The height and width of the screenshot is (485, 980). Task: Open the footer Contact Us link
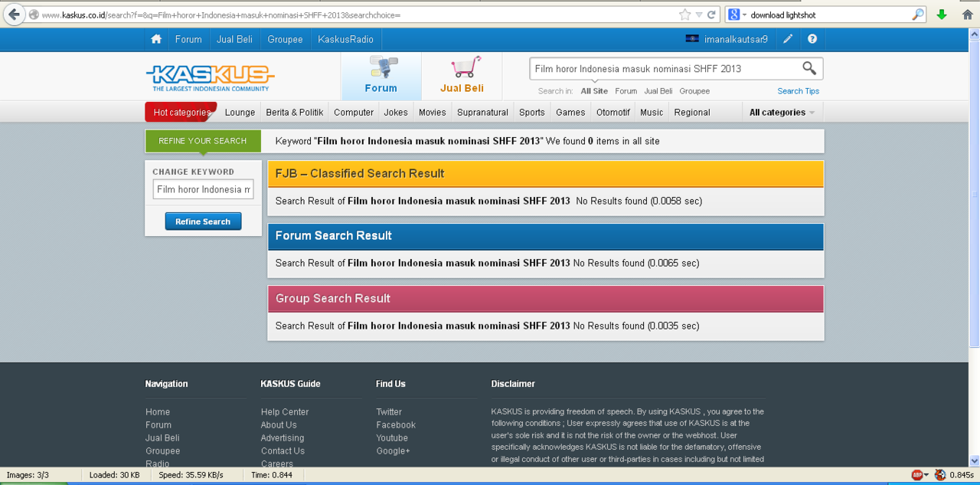pyautogui.click(x=283, y=451)
